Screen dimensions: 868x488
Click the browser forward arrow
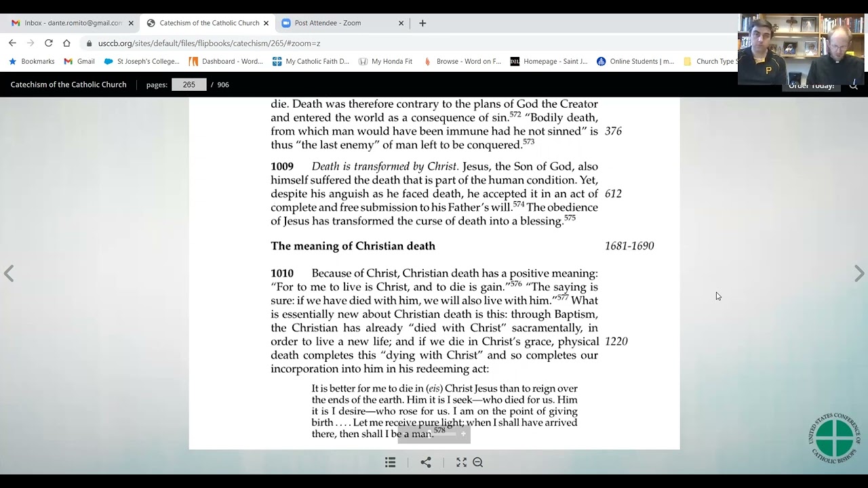(x=30, y=43)
